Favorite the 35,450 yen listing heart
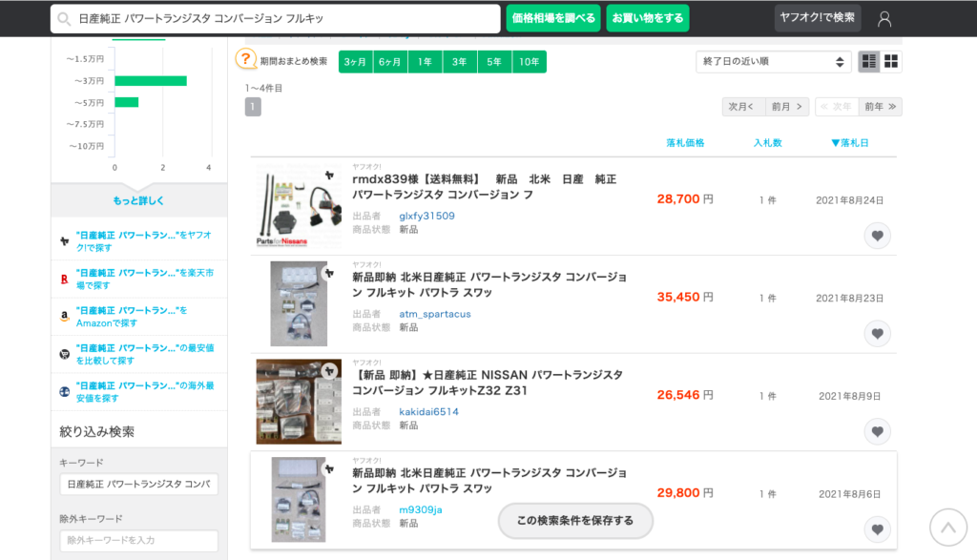Image resolution: width=977 pixels, height=560 pixels. click(x=877, y=333)
